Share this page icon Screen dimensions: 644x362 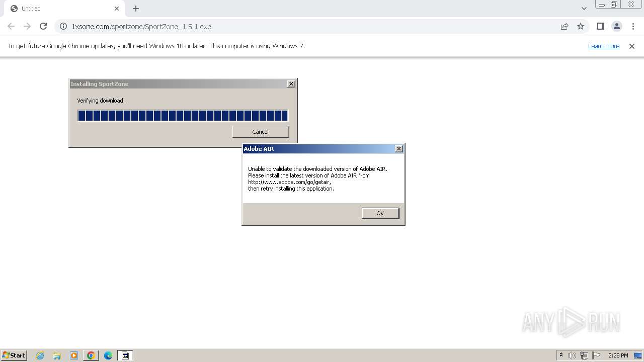click(x=565, y=26)
